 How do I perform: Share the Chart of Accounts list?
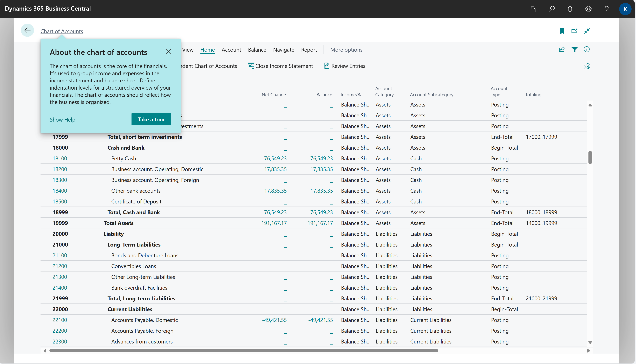[x=562, y=49]
